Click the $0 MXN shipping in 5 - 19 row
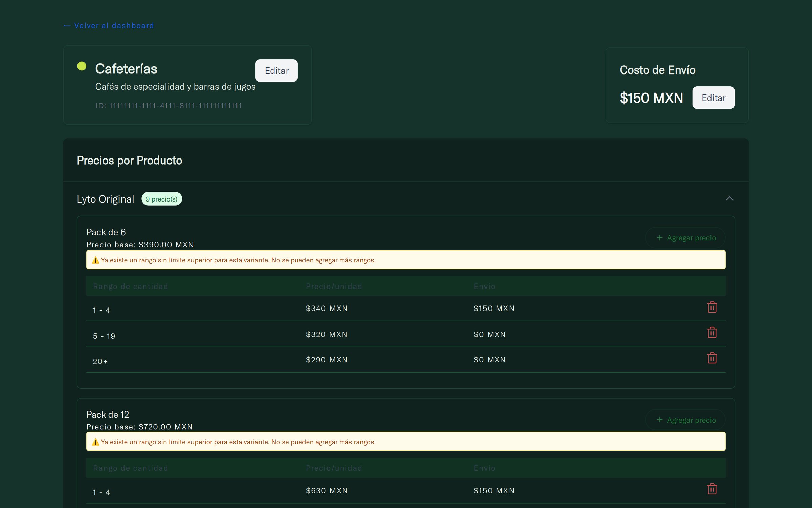 click(x=490, y=334)
